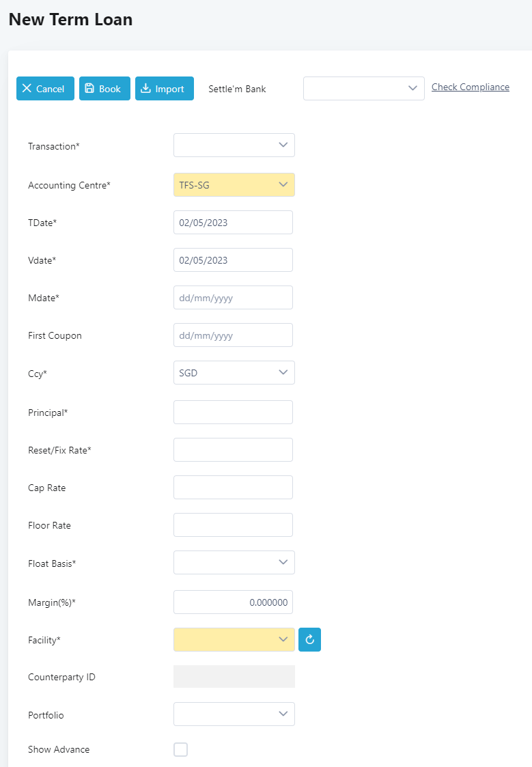The width and height of the screenshot is (532, 767).
Task: Select the First Coupon date field
Action: pyautogui.click(x=233, y=335)
